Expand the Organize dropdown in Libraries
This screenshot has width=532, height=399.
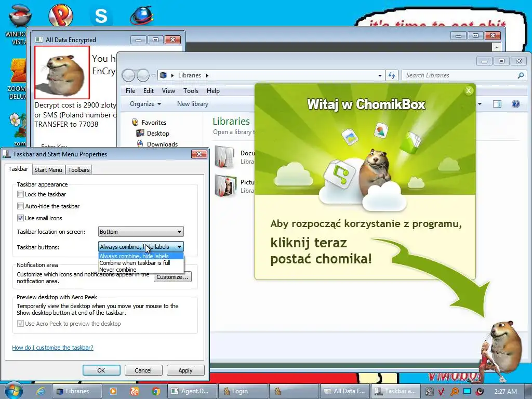pyautogui.click(x=145, y=104)
